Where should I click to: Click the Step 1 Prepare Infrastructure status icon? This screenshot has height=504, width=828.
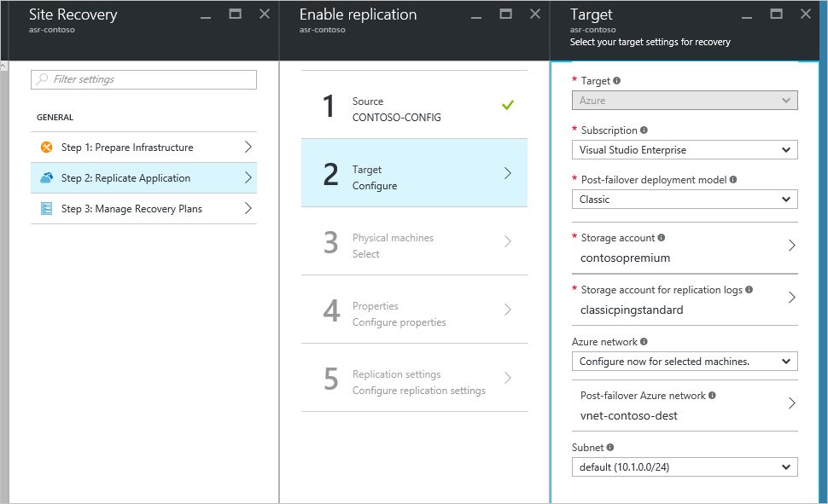(46, 148)
